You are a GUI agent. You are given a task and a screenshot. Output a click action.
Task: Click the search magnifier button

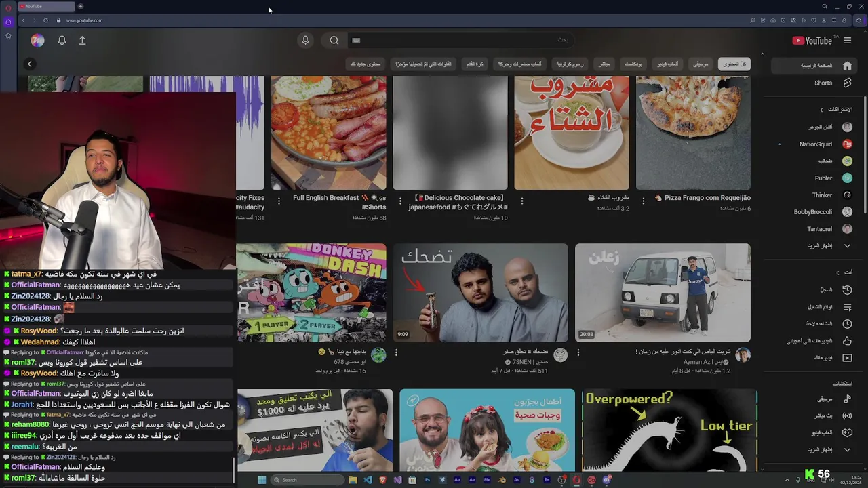click(334, 41)
